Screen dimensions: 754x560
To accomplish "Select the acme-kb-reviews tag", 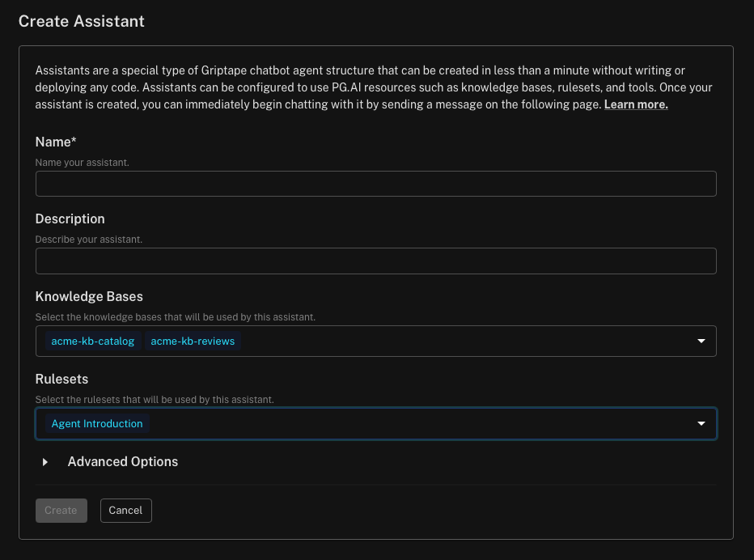I will (193, 342).
